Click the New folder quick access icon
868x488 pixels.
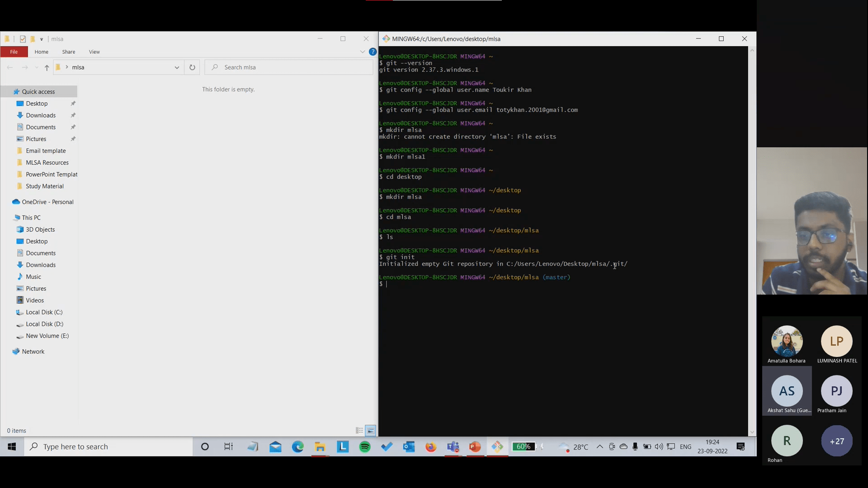click(x=33, y=39)
